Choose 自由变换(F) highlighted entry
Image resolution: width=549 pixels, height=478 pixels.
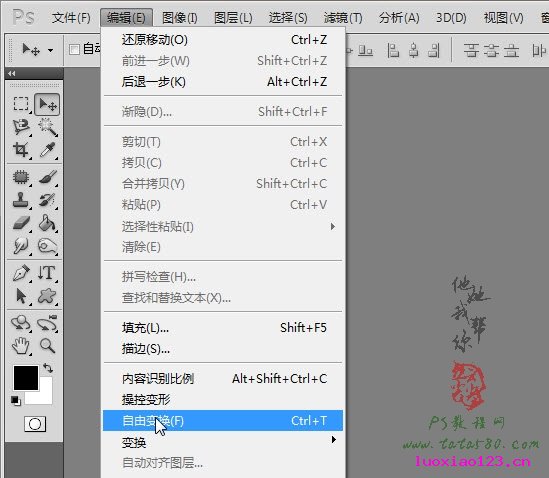(223, 421)
